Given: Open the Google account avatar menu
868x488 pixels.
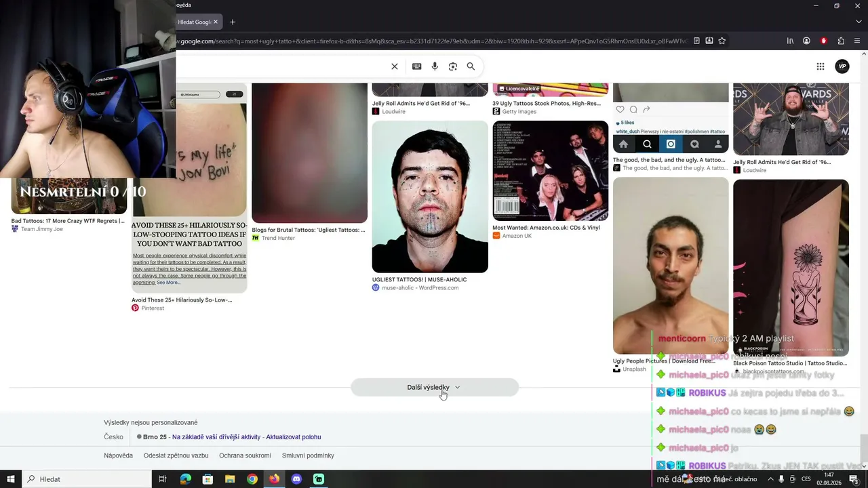Looking at the screenshot, I should point(842,66).
